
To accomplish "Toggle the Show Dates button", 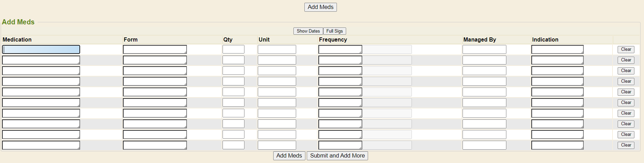I will pyautogui.click(x=308, y=31).
